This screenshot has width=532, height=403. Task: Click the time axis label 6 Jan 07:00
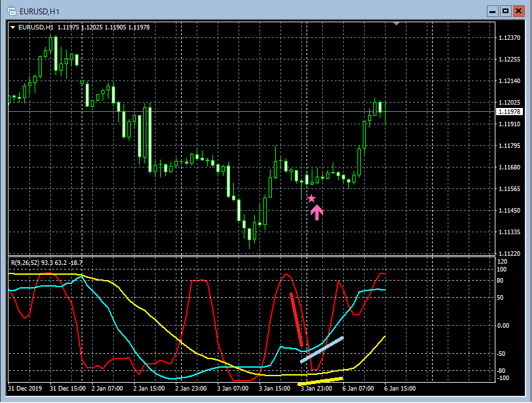pyautogui.click(x=358, y=389)
